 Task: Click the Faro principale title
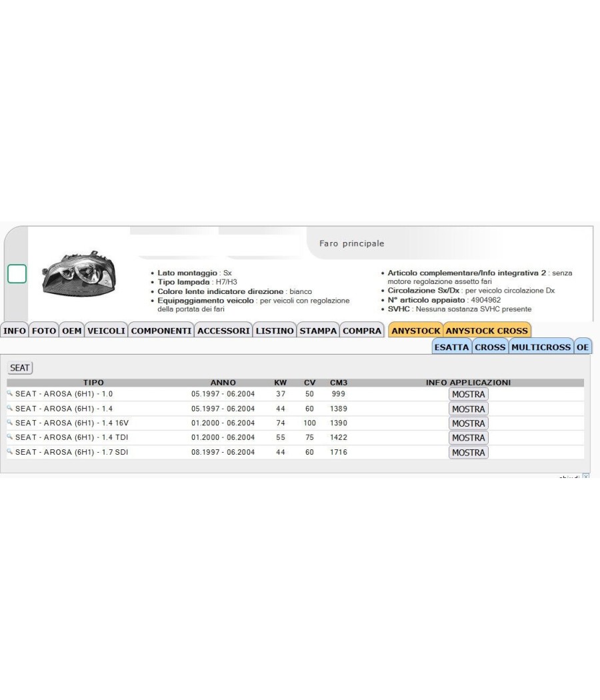(352, 243)
